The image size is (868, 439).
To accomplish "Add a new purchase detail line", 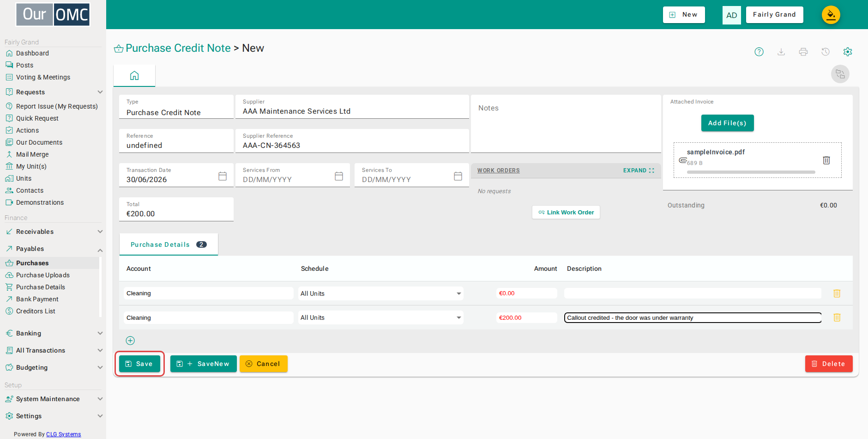I will pos(130,341).
